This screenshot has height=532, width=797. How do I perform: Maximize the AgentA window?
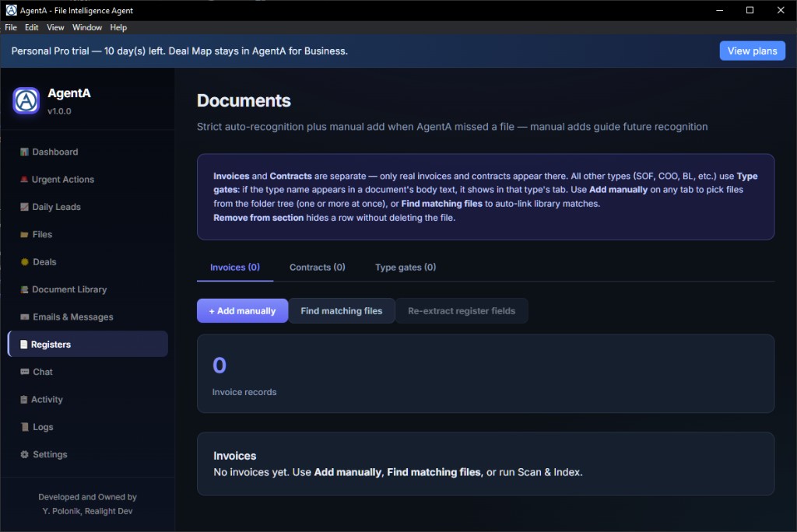750,10
